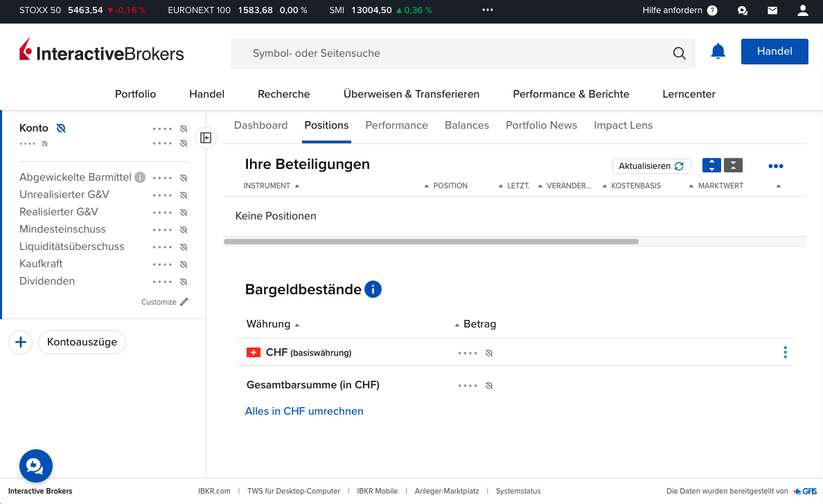
Task: Click the Bargeldbestände info icon
Action: (373, 289)
